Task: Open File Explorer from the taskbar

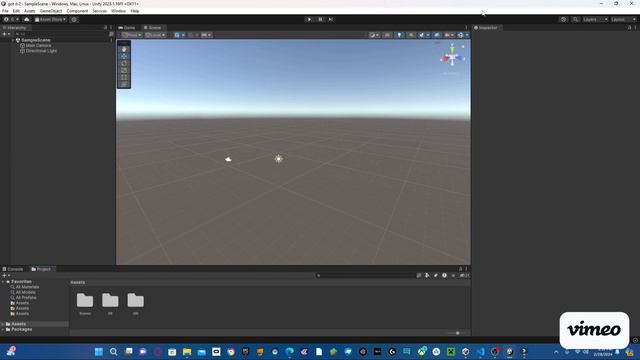Action: [187, 351]
